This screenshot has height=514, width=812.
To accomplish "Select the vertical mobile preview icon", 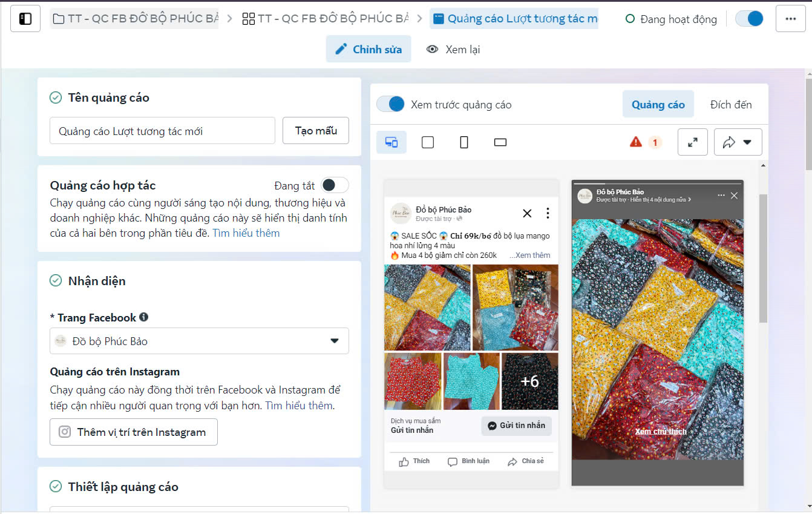I will pos(464,142).
